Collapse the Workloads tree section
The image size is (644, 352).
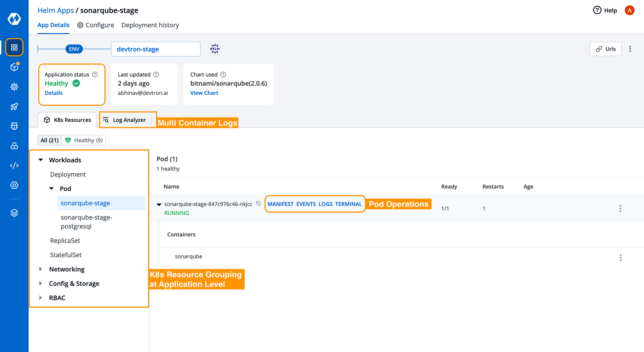pyautogui.click(x=41, y=160)
